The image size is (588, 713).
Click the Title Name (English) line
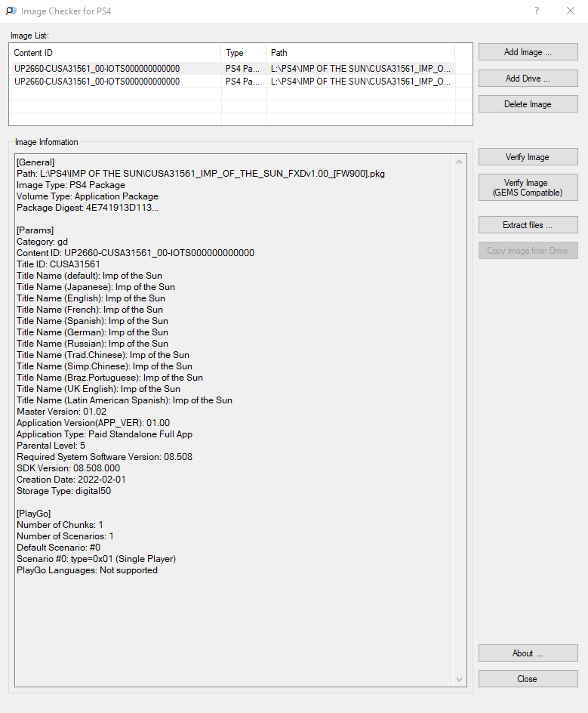point(91,298)
